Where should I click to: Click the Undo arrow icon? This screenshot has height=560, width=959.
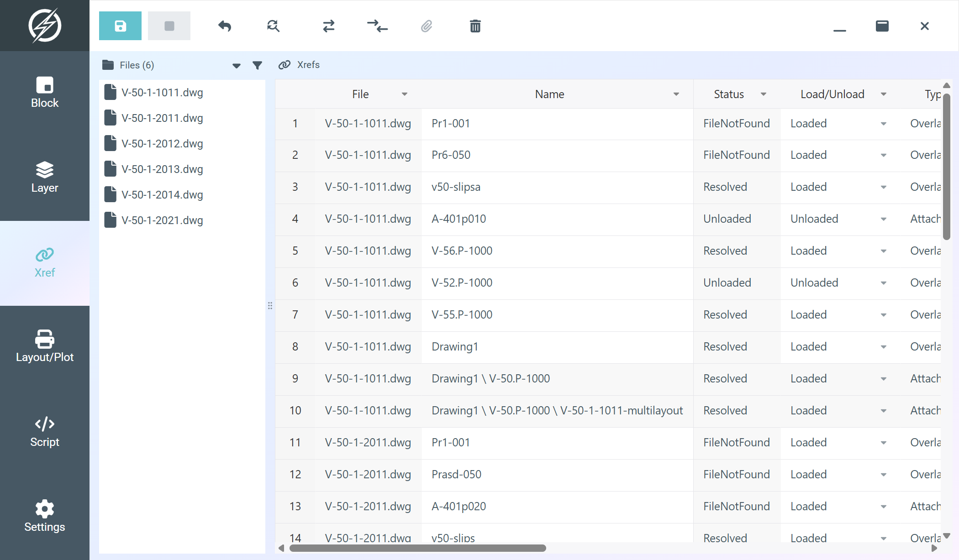click(225, 26)
